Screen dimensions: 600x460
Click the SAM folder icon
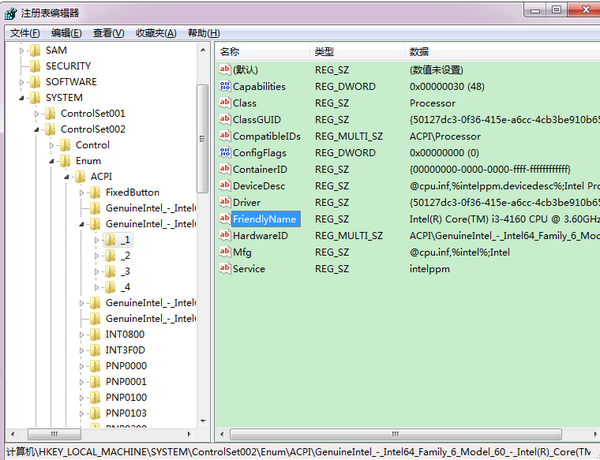click(35, 50)
